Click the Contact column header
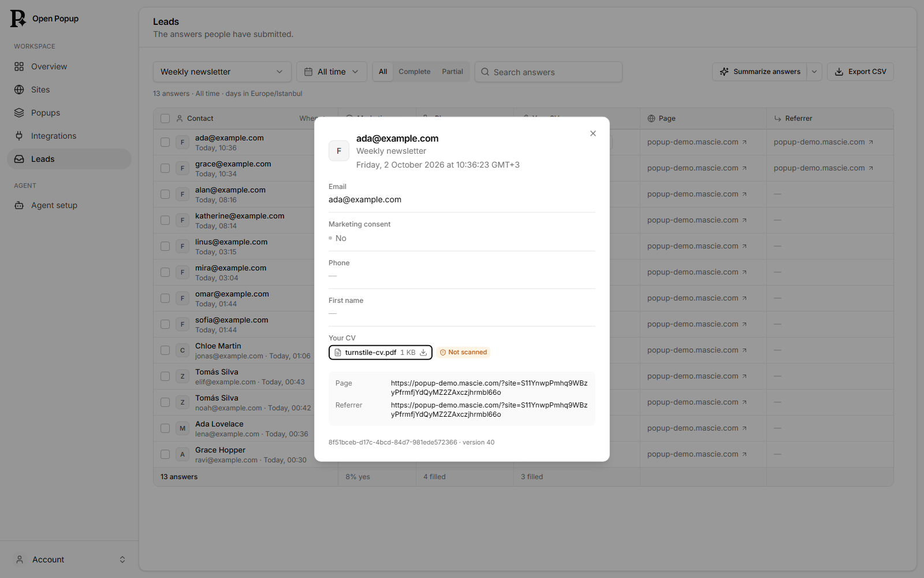Screen dimensions: 924x578 (200, 118)
